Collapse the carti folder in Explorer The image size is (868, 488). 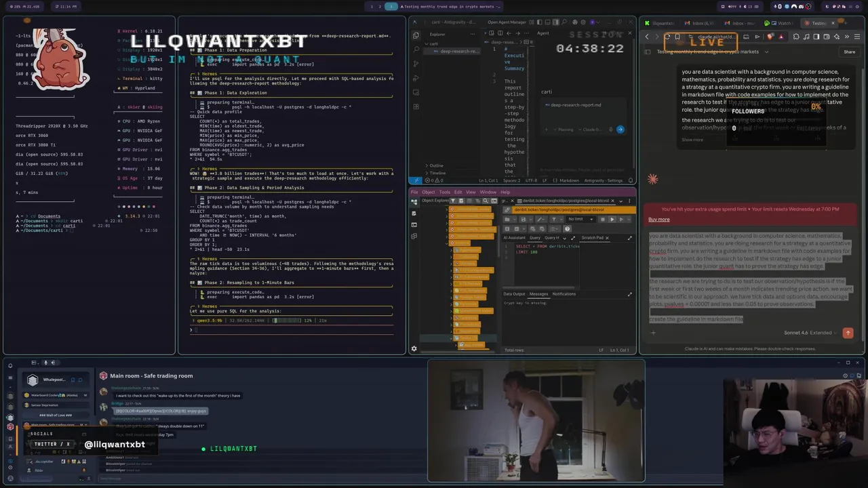427,44
